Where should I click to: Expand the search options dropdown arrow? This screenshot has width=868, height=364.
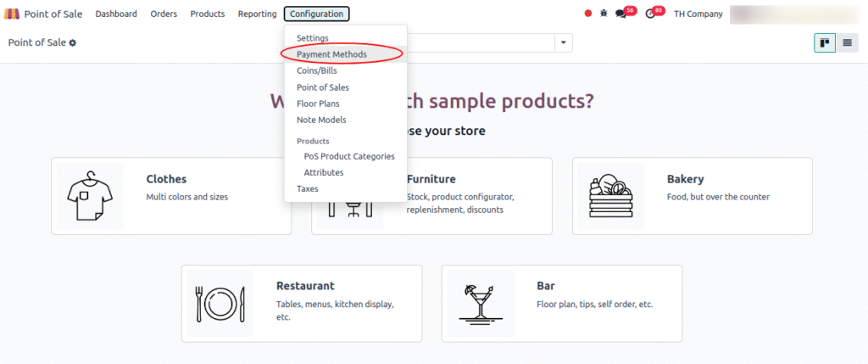[564, 42]
